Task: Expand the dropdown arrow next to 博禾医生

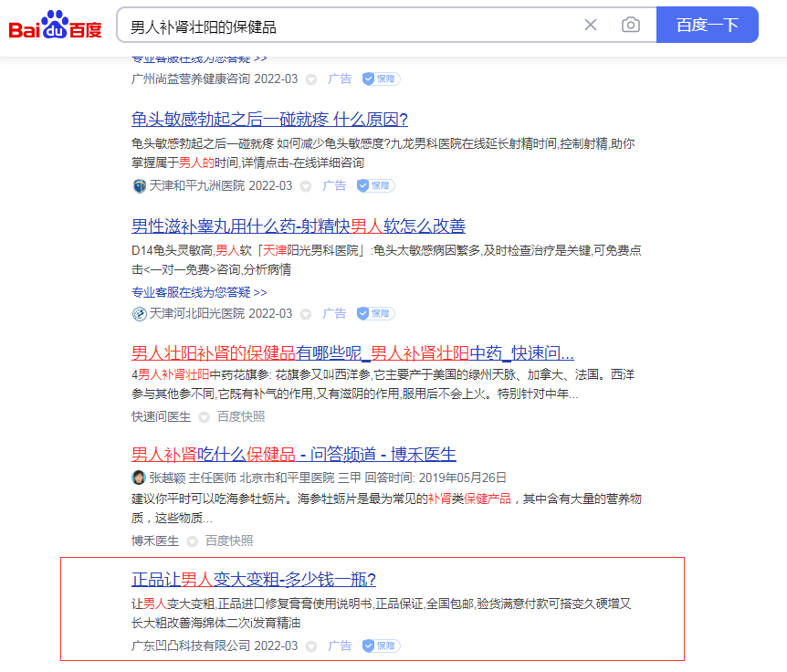Action: tap(192, 541)
